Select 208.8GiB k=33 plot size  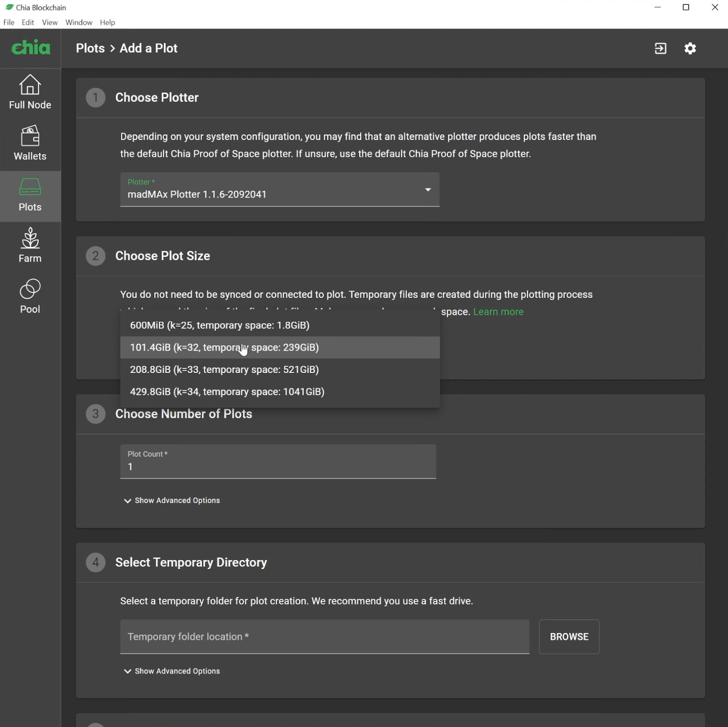click(x=280, y=369)
